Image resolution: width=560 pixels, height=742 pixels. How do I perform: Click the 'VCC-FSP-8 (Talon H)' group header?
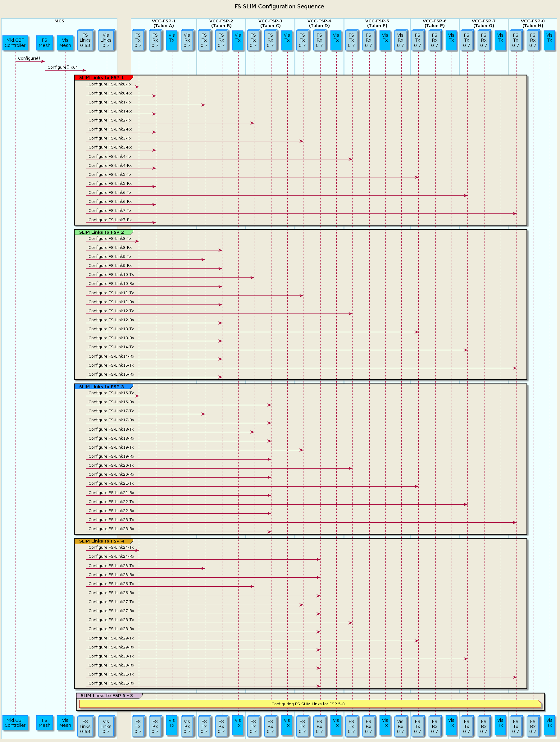(532, 23)
